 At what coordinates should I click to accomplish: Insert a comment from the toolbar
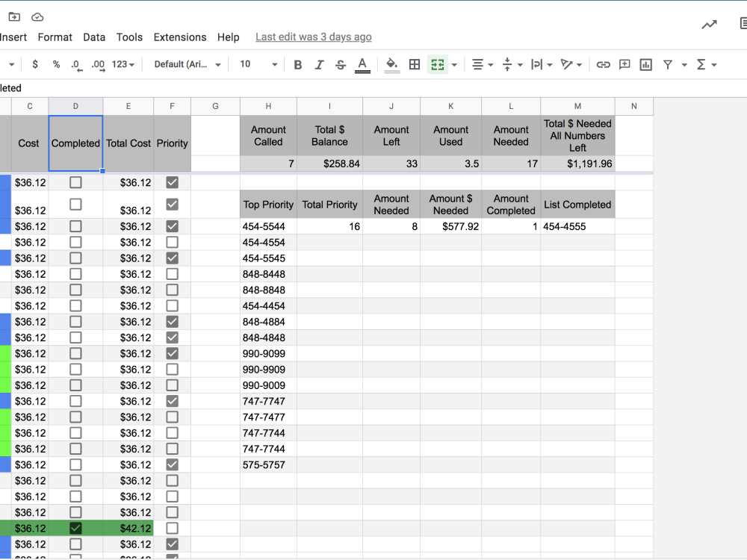pyautogui.click(x=624, y=64)
